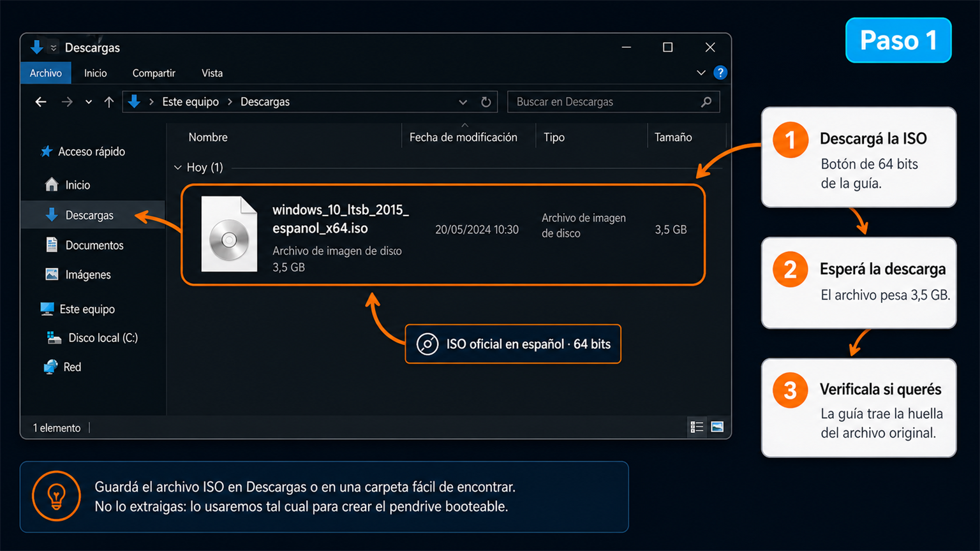Minimize the Descargas window
The width and height of the screenshot is (980, 551).
627,47
